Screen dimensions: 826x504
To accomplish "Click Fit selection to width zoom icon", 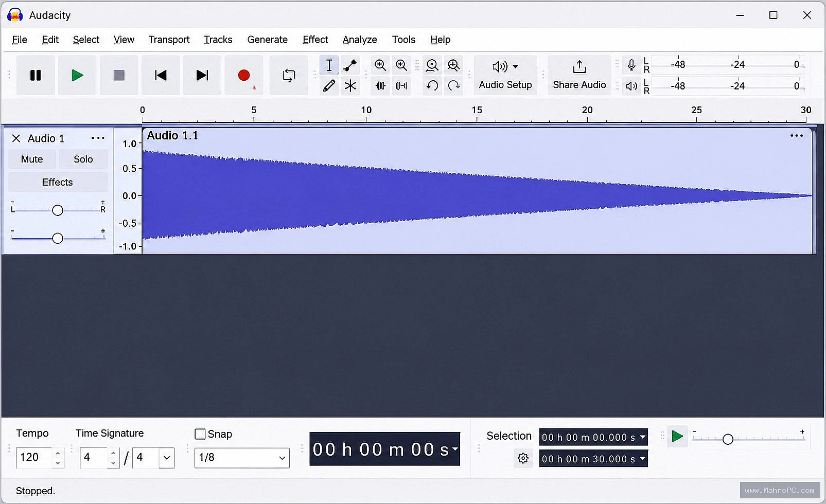I will pos(432,65).
